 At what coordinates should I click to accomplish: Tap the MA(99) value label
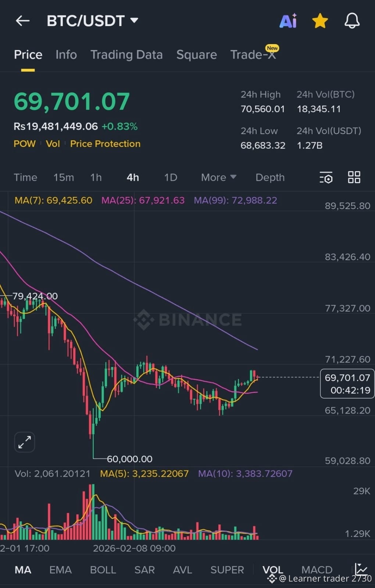point(236,200)
